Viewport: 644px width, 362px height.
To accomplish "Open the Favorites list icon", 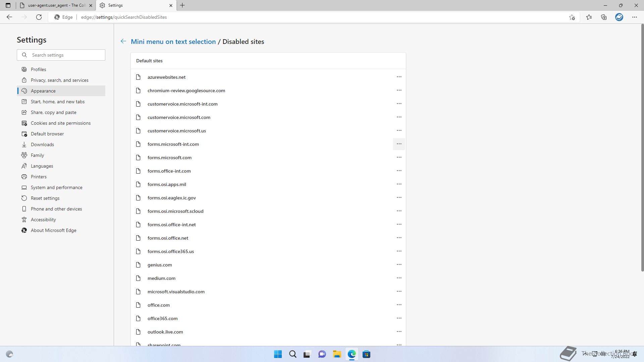I will [589, 17].
